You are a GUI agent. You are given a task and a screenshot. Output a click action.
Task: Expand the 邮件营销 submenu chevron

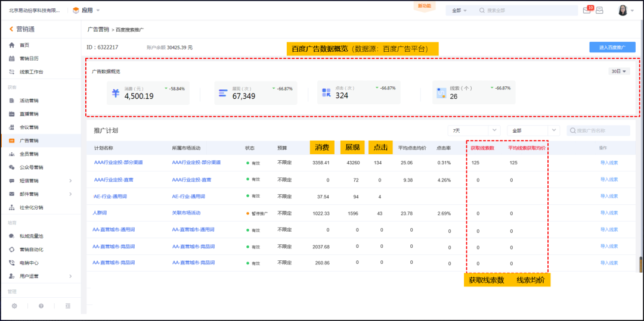70,194
